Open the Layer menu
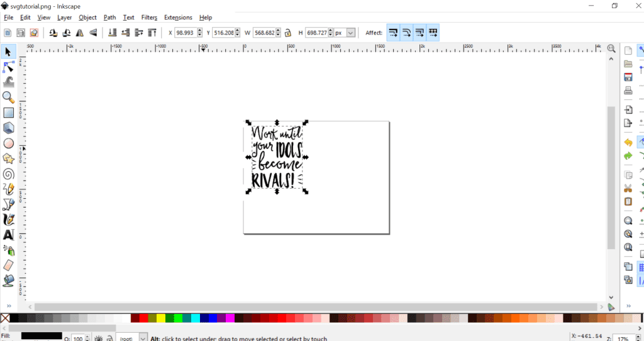Image resolution: width=644 pixels, height=341 pixels. click(x=65, y=17)
